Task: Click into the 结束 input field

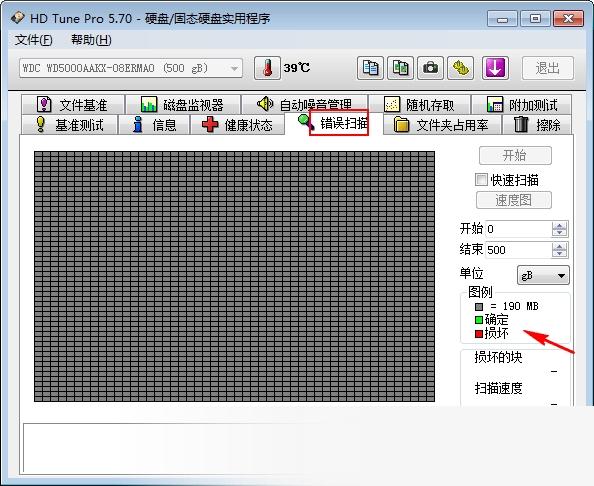Action: click(518, 250)
